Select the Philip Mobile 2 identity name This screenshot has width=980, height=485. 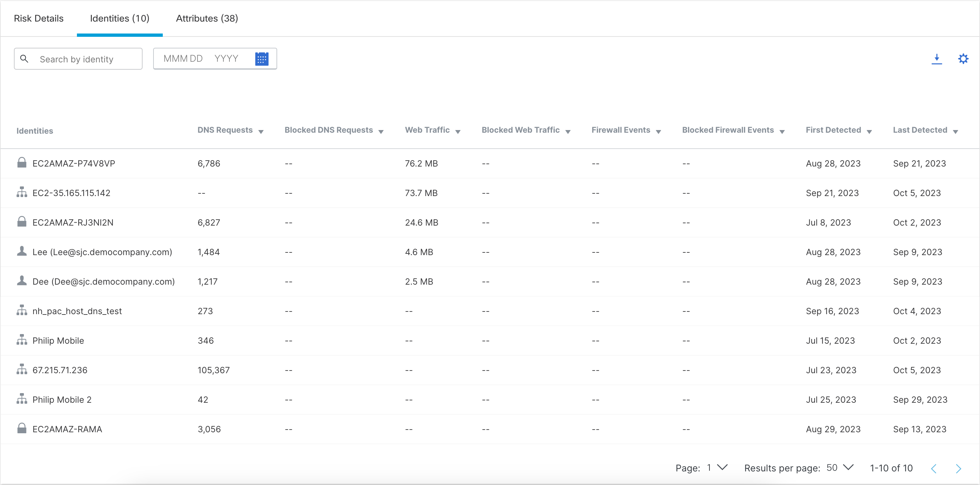(62, 399)
